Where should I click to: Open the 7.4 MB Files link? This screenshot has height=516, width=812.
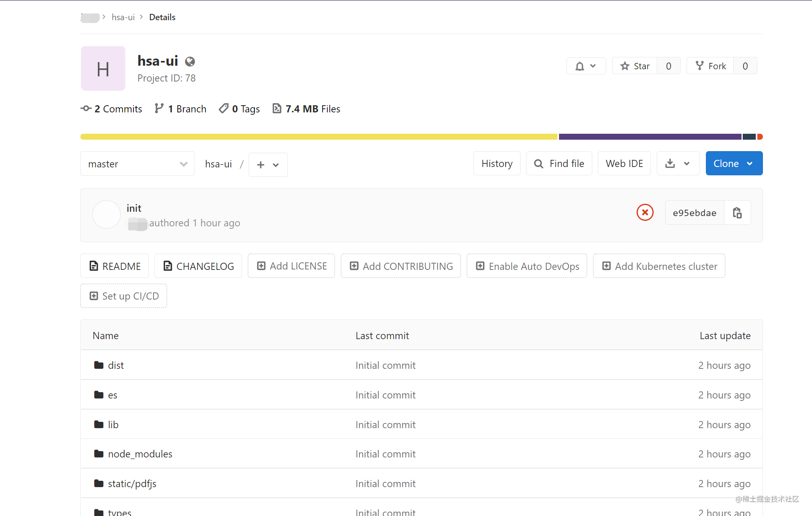tap(306, 109)
